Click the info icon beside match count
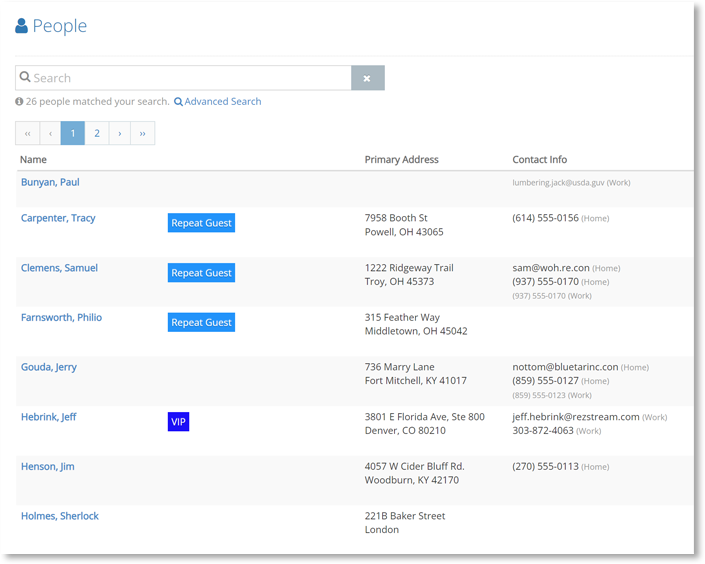The width and height of the screenshot is (705, 564). coord(19,102)
